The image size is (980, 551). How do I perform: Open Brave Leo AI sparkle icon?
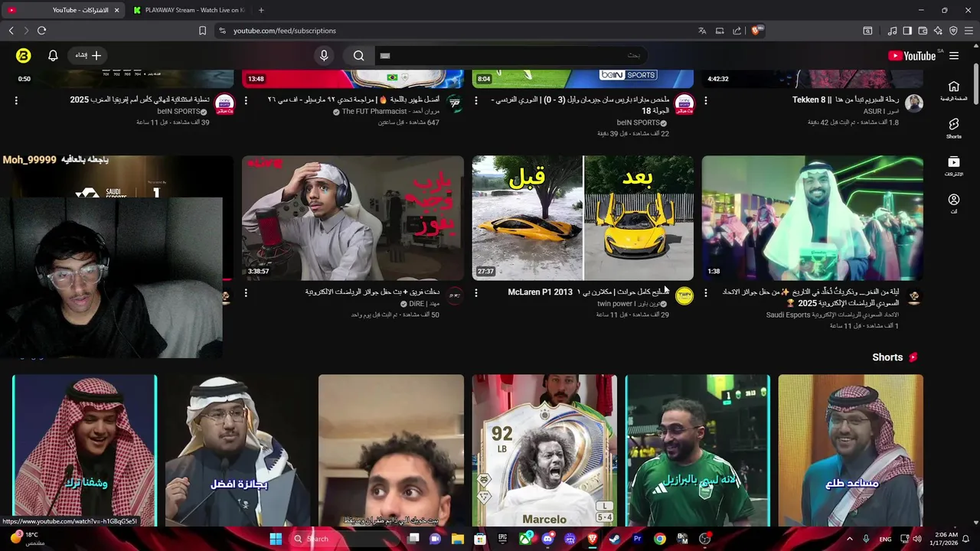(x=938, y=31)
